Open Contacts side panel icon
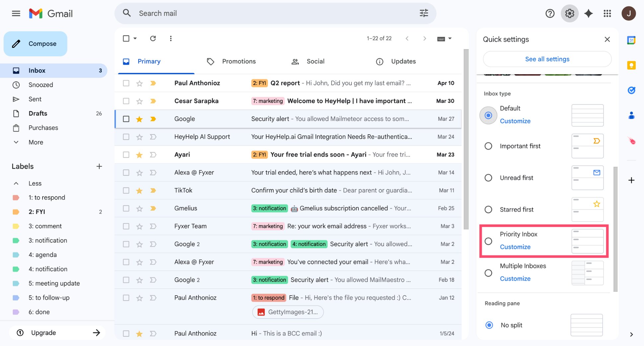The height and width of the screenshot is (346, 644). (631, 115)
